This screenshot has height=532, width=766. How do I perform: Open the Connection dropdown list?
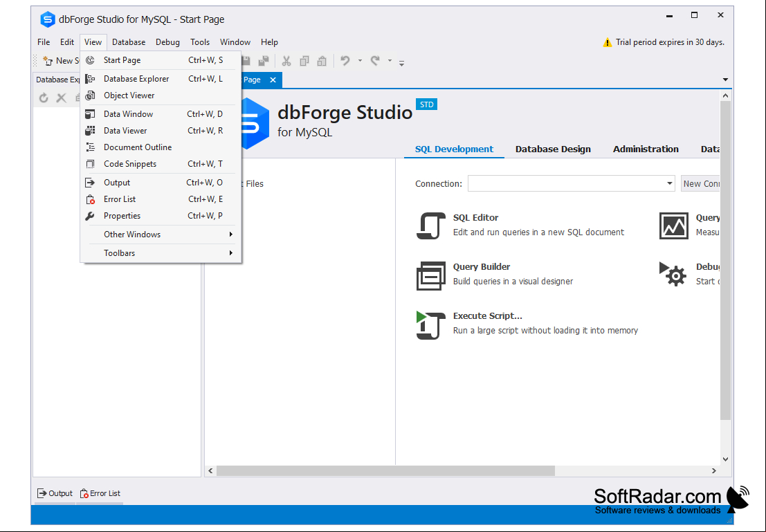pyautogui.click(x=669, y=184)
